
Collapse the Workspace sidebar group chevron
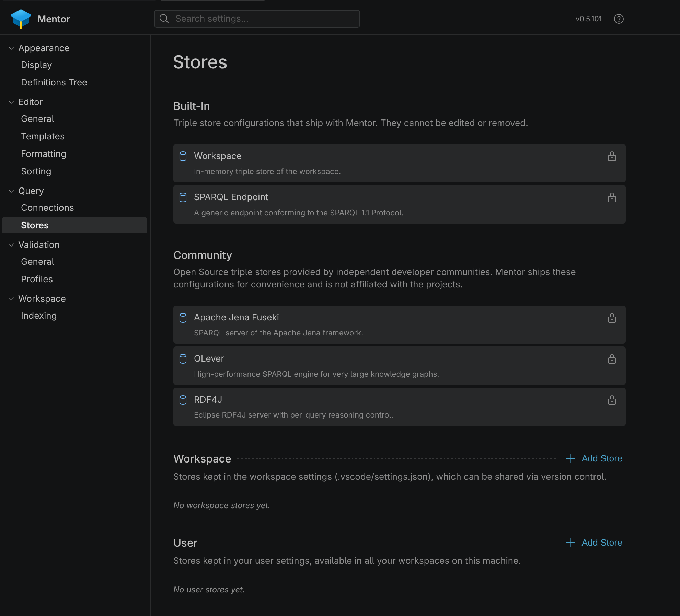click(11, 299)
